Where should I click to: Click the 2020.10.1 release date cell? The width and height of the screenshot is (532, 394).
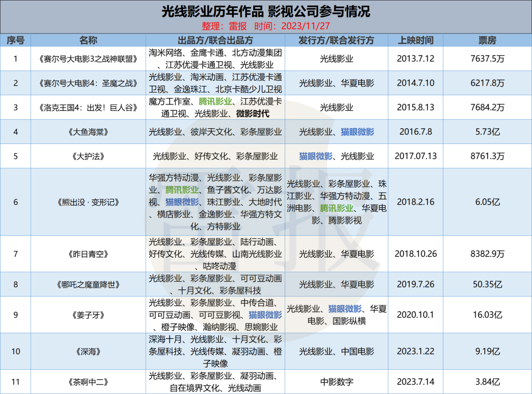point(415,315)
